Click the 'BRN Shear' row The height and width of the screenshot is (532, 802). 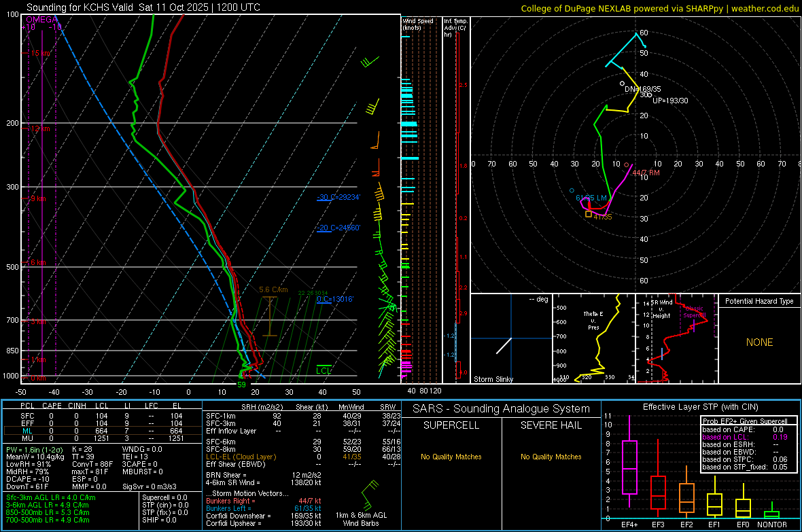264,475
